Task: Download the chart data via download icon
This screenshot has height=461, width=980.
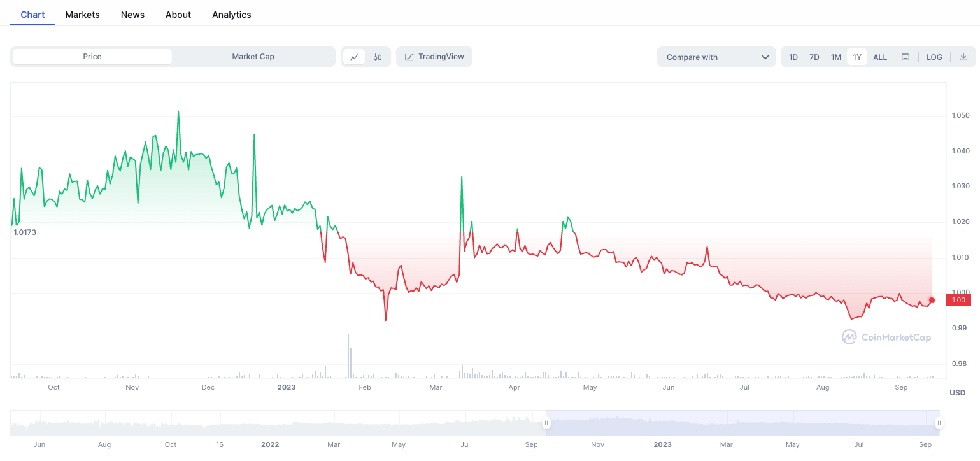Action: tap(963, 57)
